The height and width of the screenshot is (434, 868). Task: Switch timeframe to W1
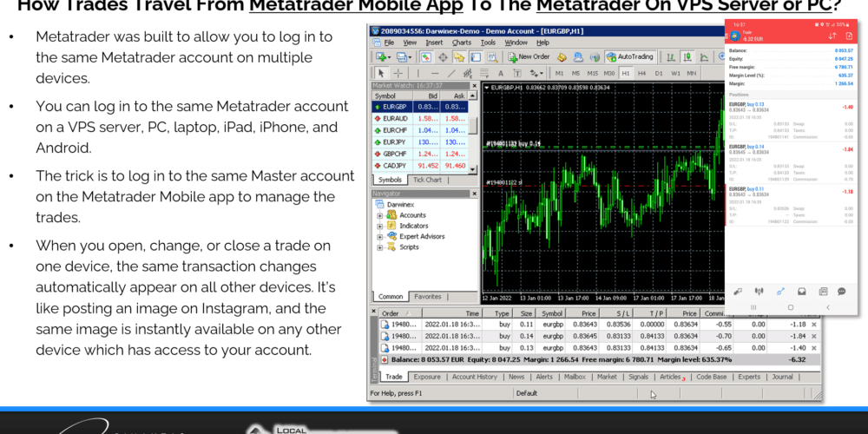(x=675, y=73)
